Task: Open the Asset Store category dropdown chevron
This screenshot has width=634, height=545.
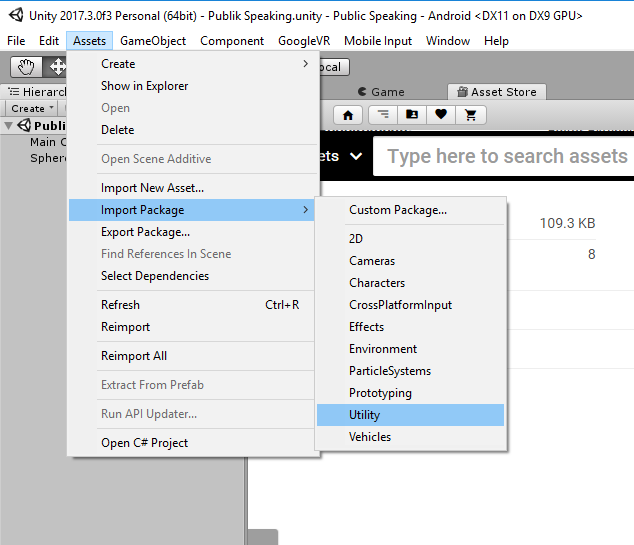Action: 356,156
